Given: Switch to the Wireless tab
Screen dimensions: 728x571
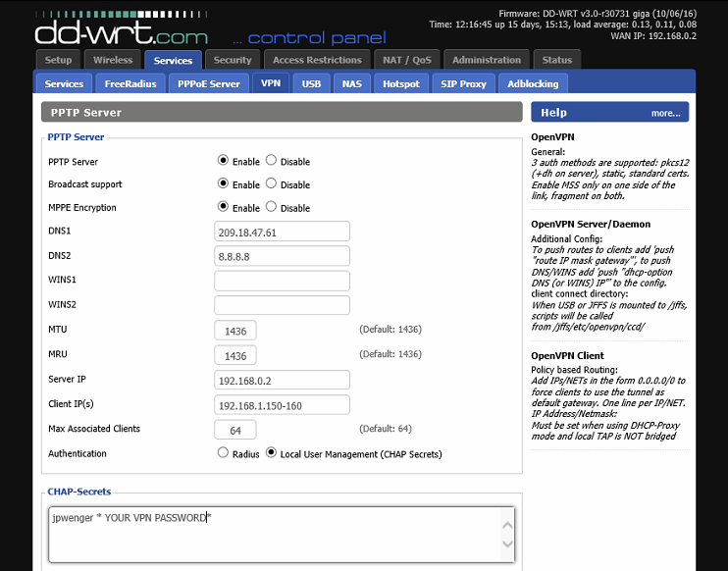Looking at the screenshot, I should (x=113, y=60).
